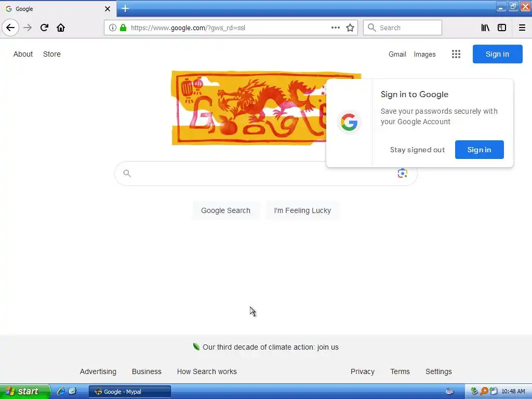Image resolution: width=532 pixels, height=399 pixels.
Task: Open the Windows start menu
Action: coord(25,391)
